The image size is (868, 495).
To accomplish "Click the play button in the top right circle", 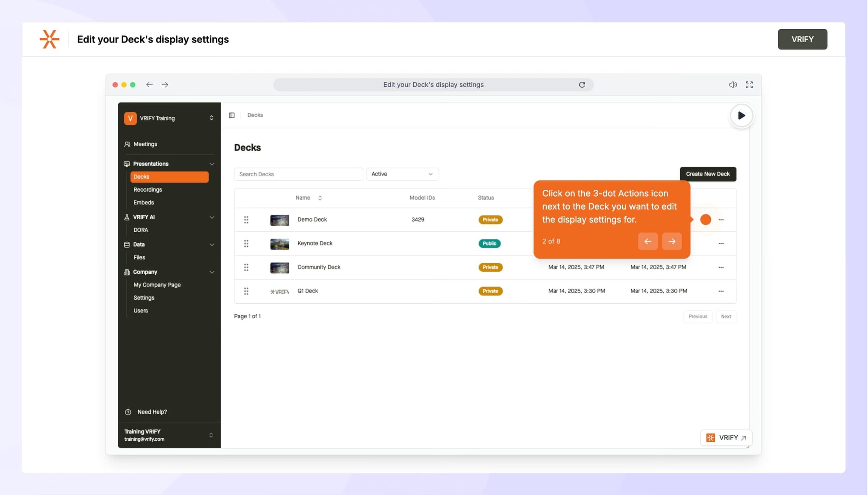I will point(741,115).
